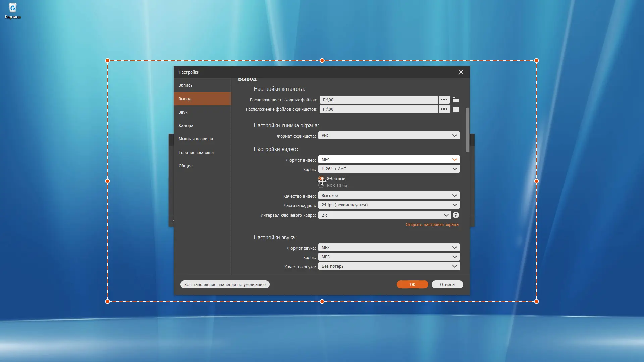Open the frame rate 24 fps dropdown
644x362 pixels.
[x=389, y=205]
